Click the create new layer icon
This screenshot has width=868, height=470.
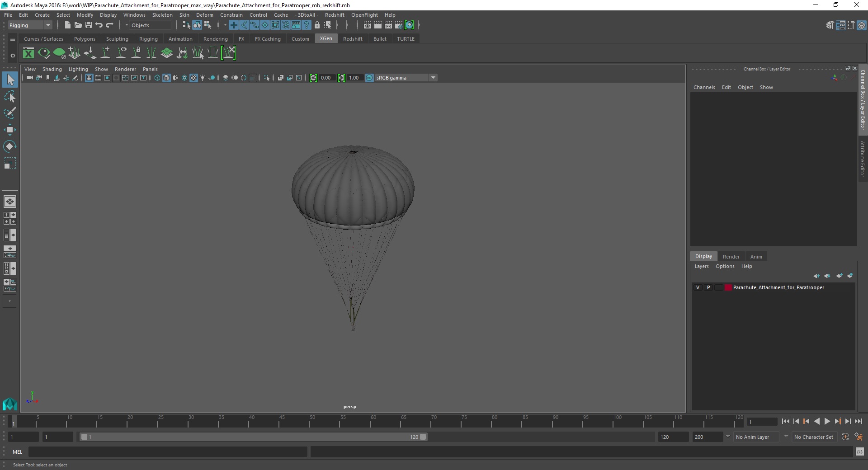(x=839, y=276)
